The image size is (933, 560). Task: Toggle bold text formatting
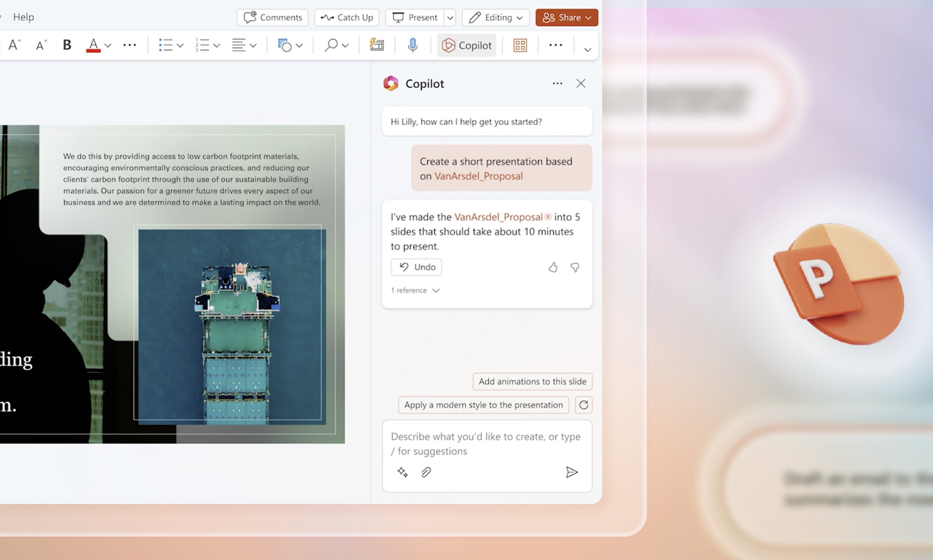(67, 45)
